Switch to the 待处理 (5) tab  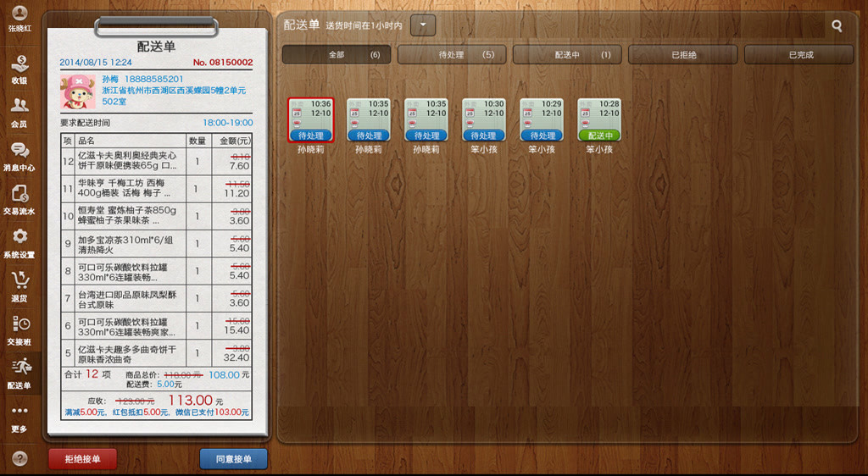coord(452,55)
